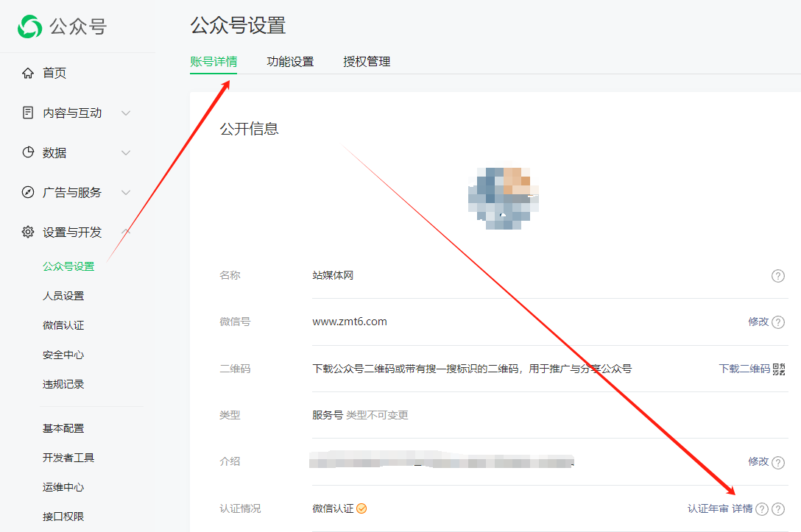Viewport: 801px width, 532px height.
Task: Click 修改 link for 微信号
Action: click(x=758, y=322)
